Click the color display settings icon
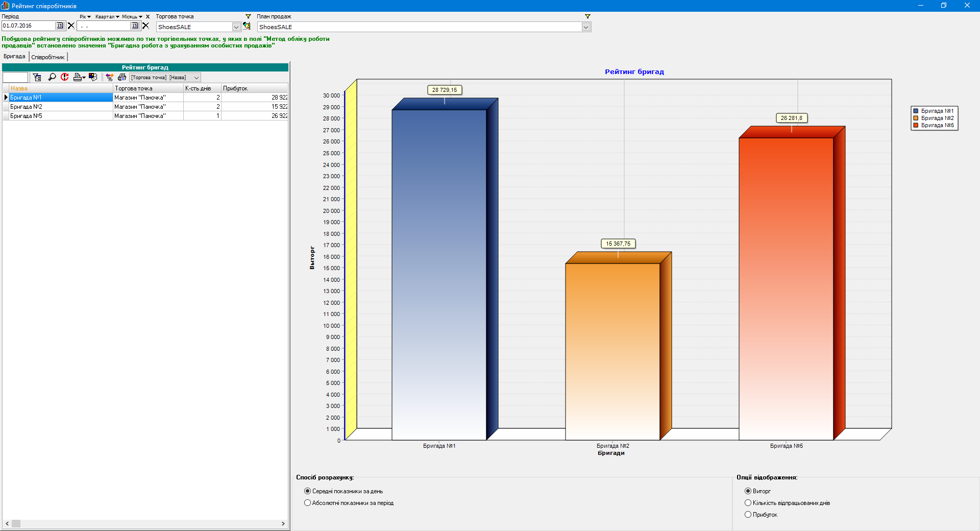Viewport: 980px width, 531px height. tap(93, 77)
